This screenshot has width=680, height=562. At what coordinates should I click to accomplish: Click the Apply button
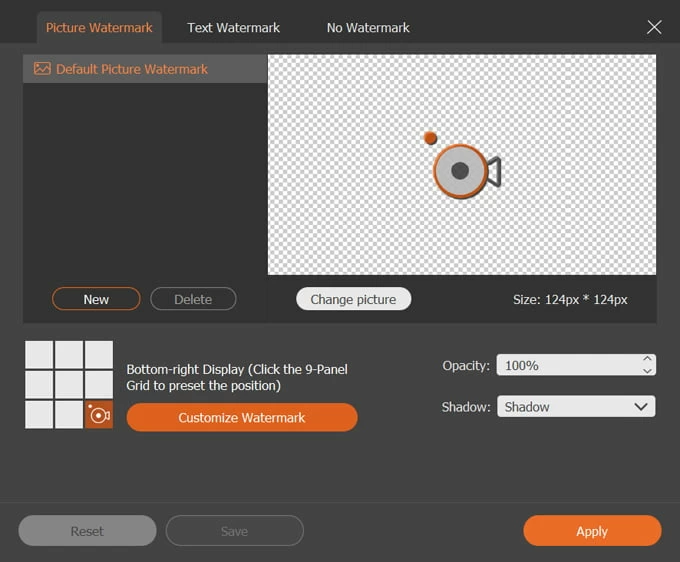(592, 531)
